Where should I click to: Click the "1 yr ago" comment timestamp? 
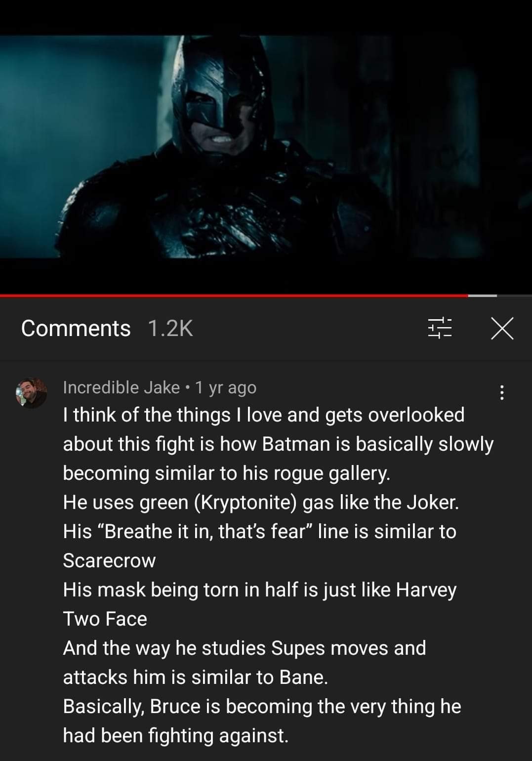point(226,387)
